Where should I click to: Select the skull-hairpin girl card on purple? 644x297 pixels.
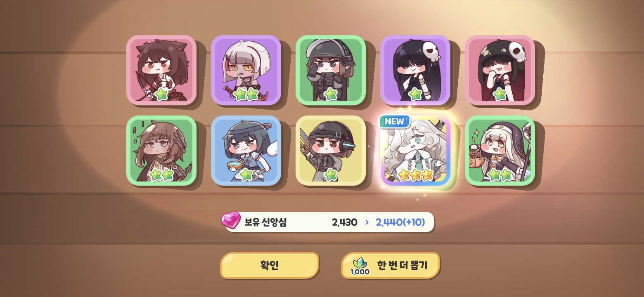click(415, 70)
